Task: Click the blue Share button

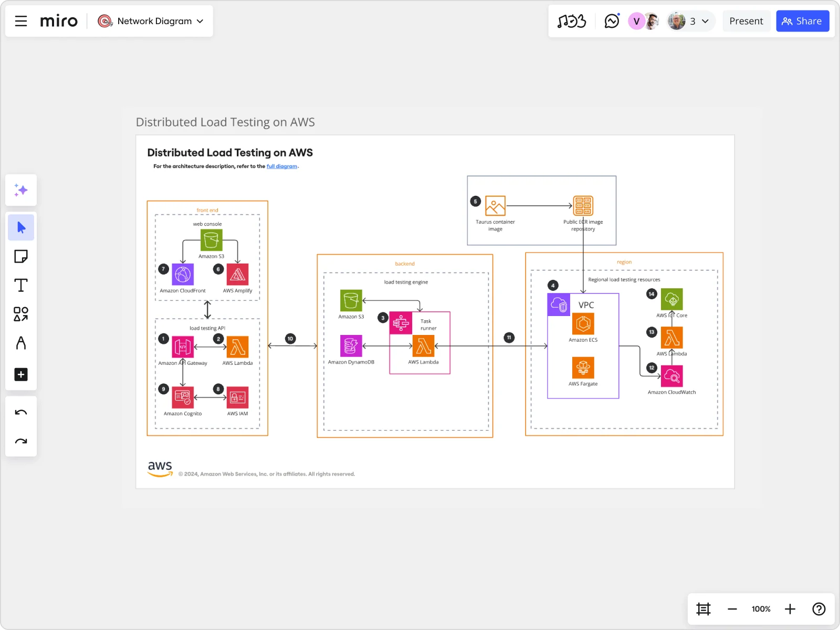Action: click(802, 21)
